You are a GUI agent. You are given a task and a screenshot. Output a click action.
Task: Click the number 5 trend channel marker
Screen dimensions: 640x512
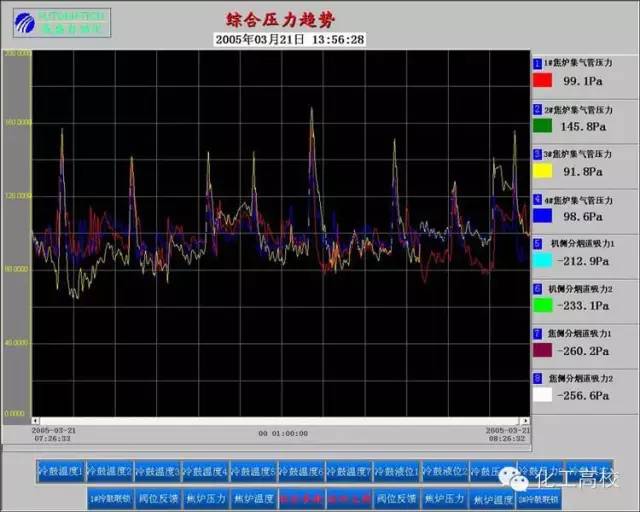(538, 243)
